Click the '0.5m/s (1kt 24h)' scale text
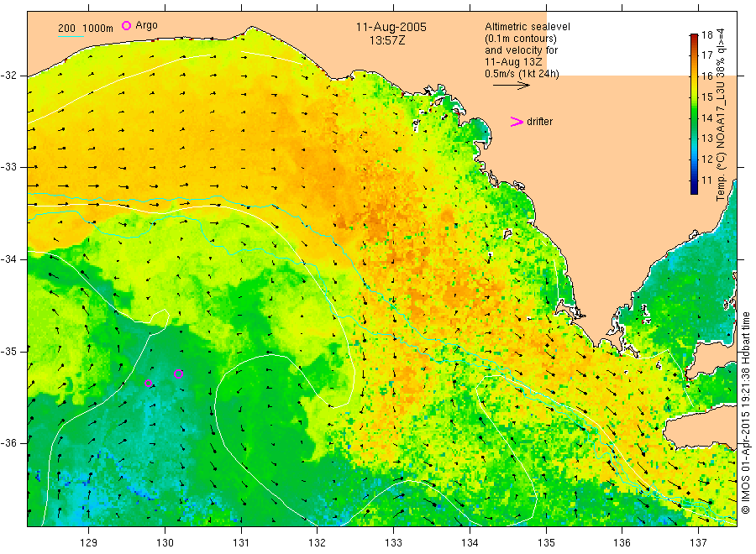The width and height of the screenshot is (756, 554). click(522, 74)
